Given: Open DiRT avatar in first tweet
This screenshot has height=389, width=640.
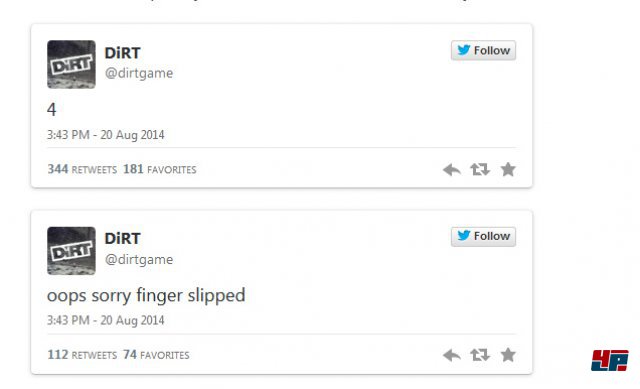Looking at the screenshot, I should coord(71,64).
